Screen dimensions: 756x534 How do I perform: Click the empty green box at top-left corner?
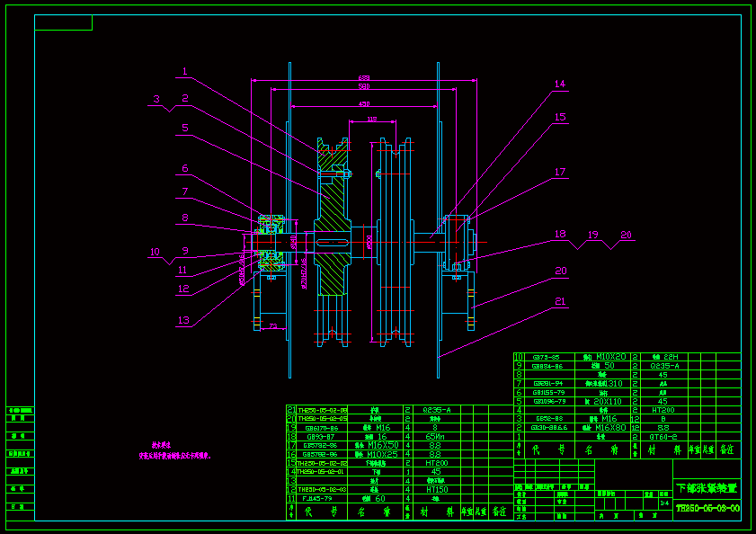tap(63, 22)
